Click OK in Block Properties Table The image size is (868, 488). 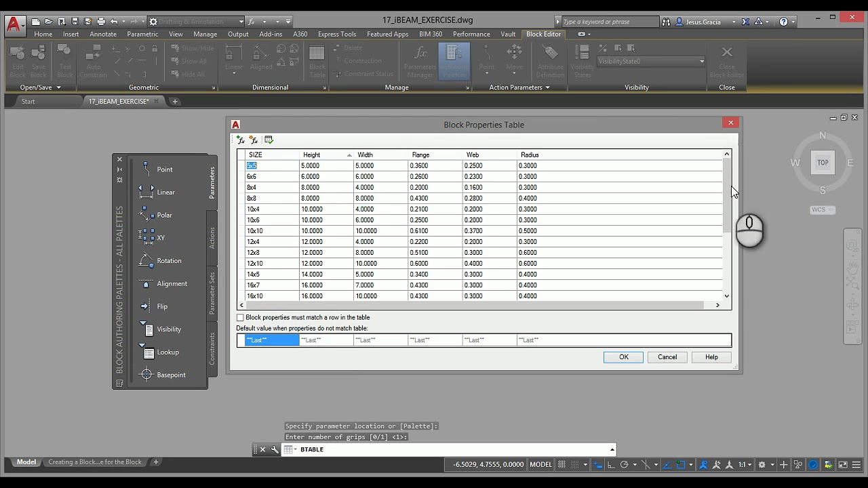pos(623,357)
